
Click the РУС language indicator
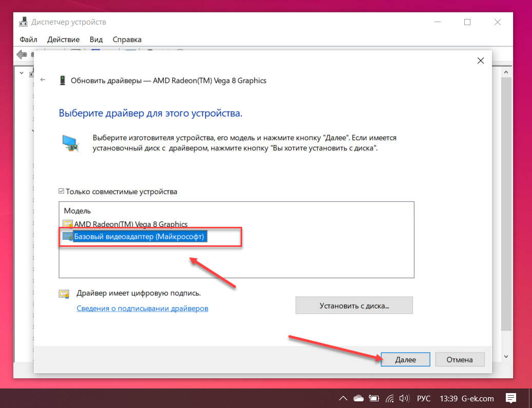423,398
